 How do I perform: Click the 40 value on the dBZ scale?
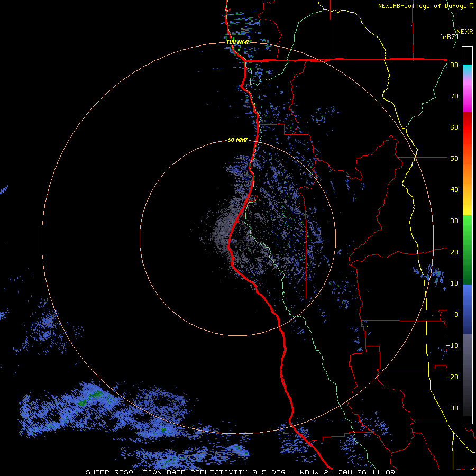[454, 190]
